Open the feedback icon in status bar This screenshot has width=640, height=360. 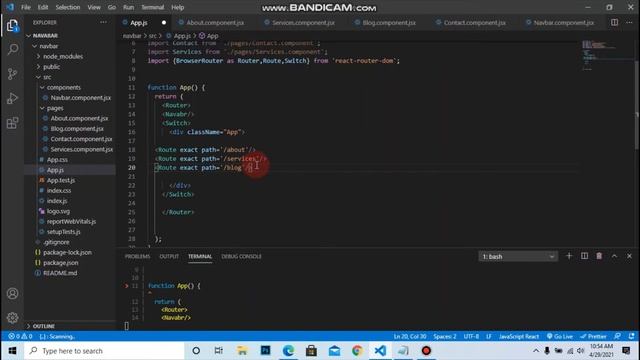pos(618,336)
